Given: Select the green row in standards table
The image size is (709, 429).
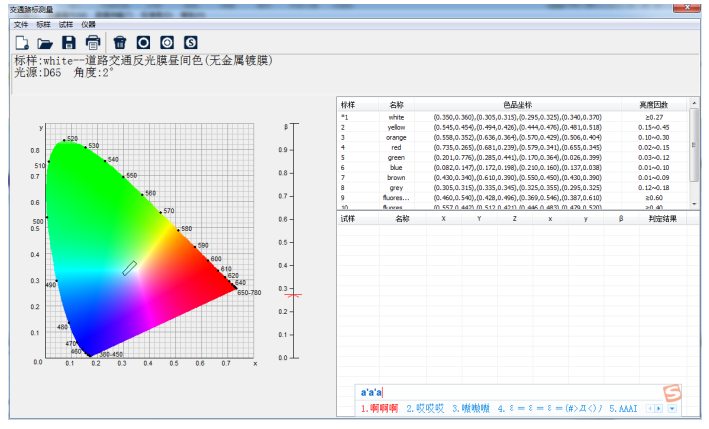Looking at the screenshot, I should 396,157.
